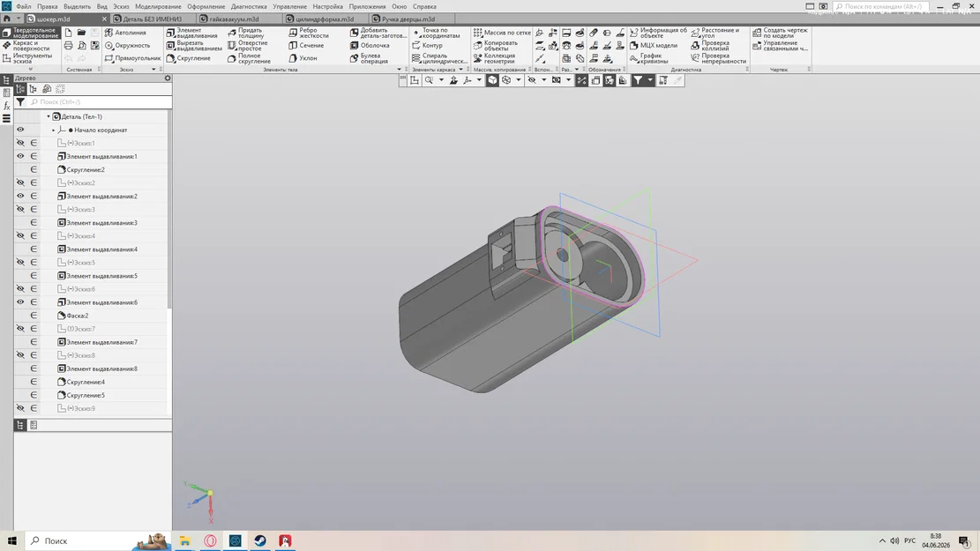Screen dimensions: 980x551
Task: Open file with the folder icon
Action: (x=81, y=33)
